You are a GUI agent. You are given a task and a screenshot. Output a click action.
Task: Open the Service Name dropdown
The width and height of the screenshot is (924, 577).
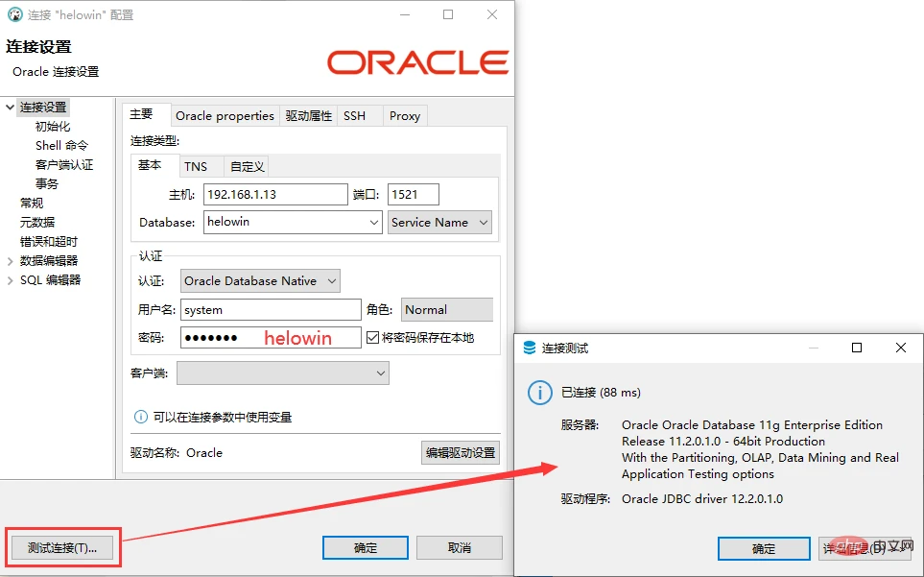point(439,222)
